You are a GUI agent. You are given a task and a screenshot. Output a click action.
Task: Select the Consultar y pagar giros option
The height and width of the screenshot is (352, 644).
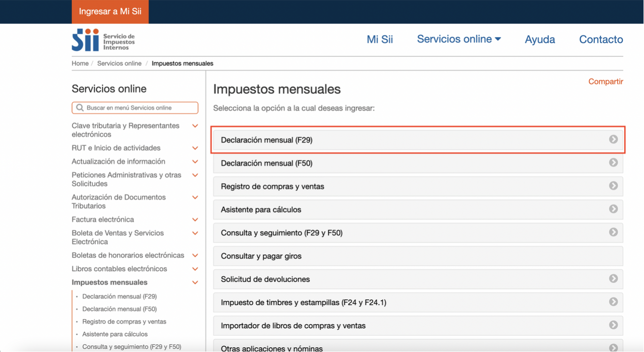(418, 256)
